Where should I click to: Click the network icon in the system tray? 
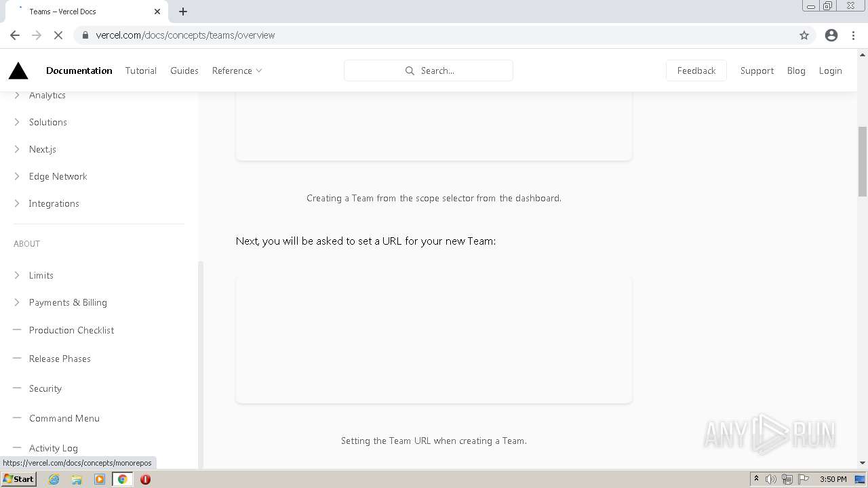point(787,479)
